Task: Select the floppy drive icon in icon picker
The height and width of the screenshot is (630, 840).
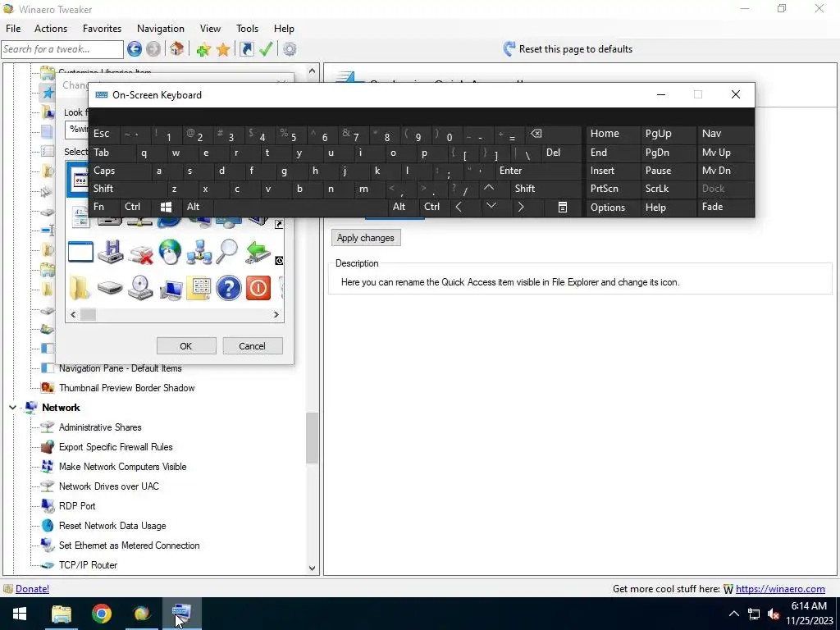Action: click(x=111, y=253)
